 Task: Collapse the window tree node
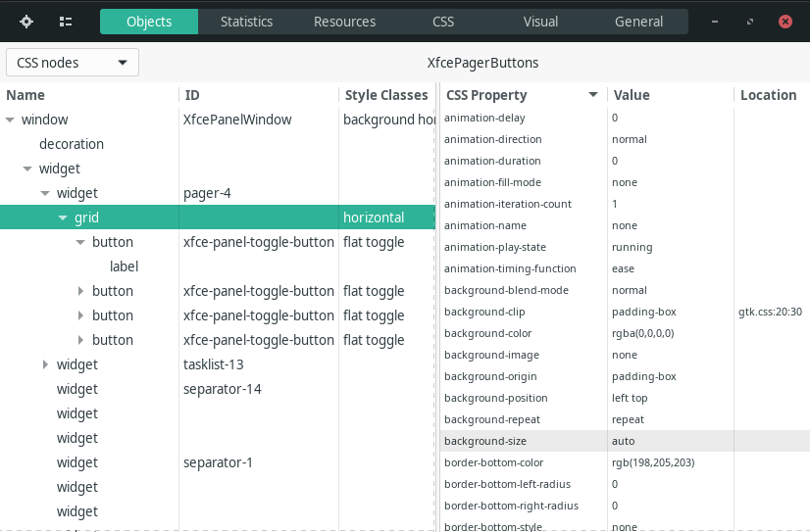tap(10, 120)
